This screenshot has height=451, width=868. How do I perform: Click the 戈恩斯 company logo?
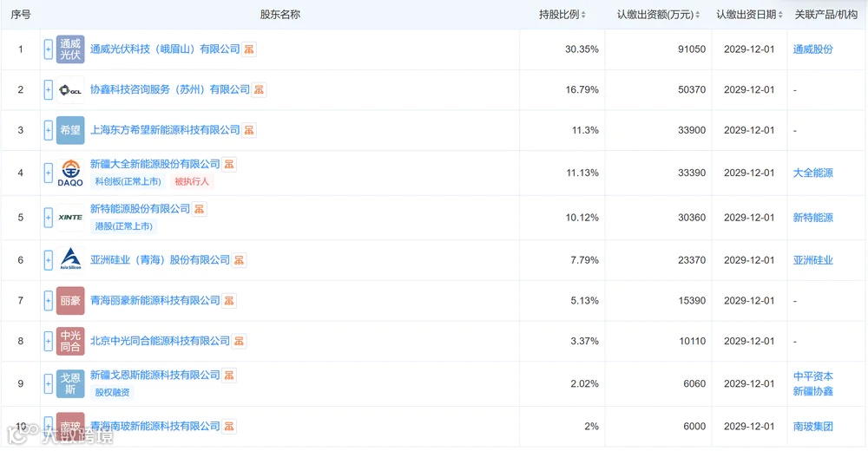point(70,383)
